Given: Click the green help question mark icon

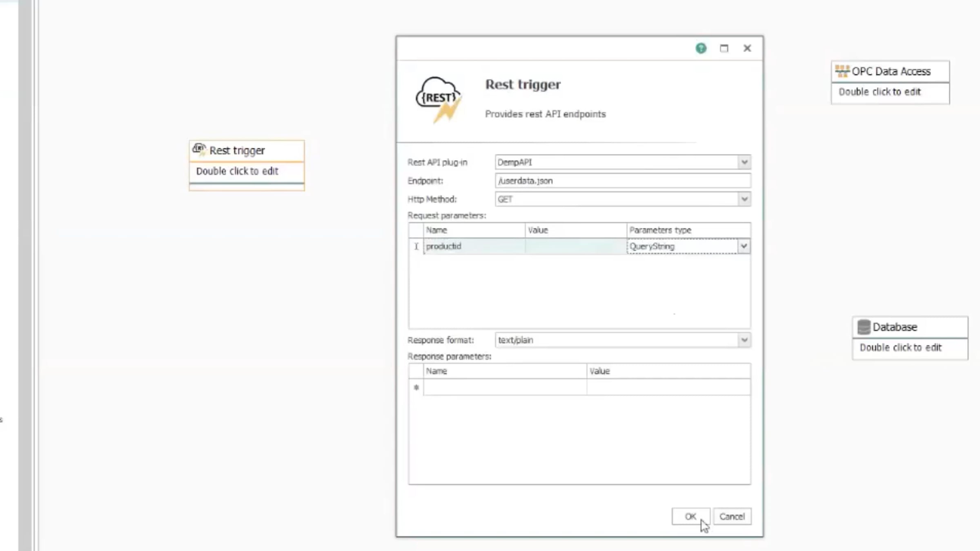Looking at the screenshot, I should point(701,48).
